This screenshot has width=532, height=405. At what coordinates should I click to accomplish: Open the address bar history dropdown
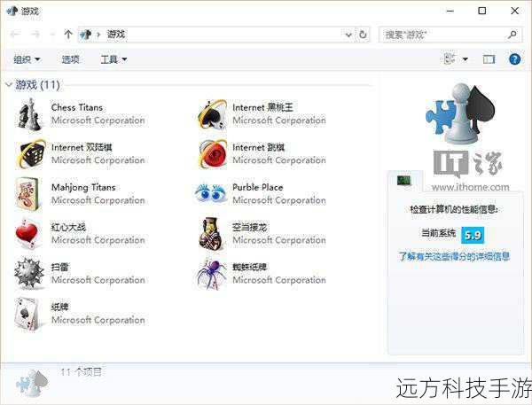pos(348,35)
